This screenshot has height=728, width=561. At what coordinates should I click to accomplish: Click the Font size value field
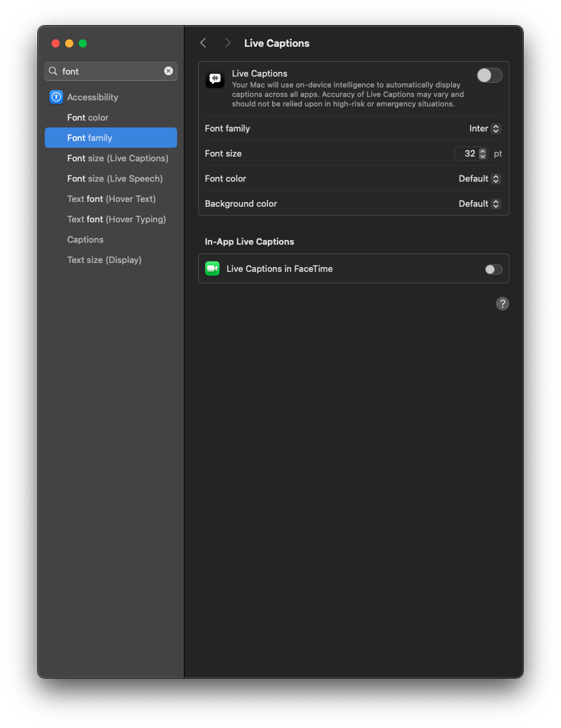point(467,154)
